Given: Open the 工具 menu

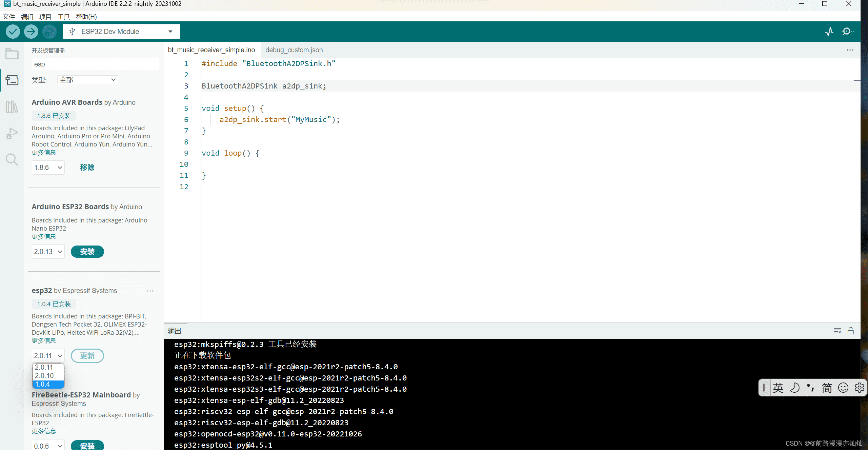Looking at the screenshot, I should [63, 17].
